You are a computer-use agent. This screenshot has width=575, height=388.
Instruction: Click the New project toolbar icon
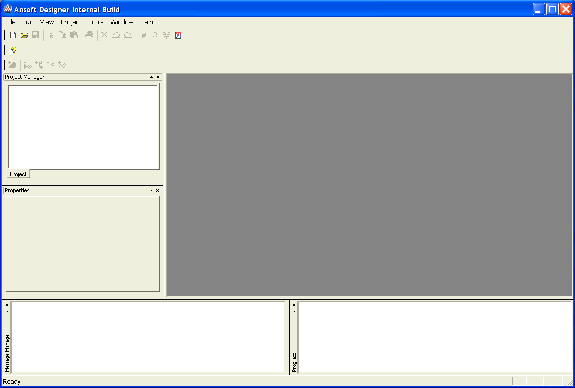pos(13,35)
